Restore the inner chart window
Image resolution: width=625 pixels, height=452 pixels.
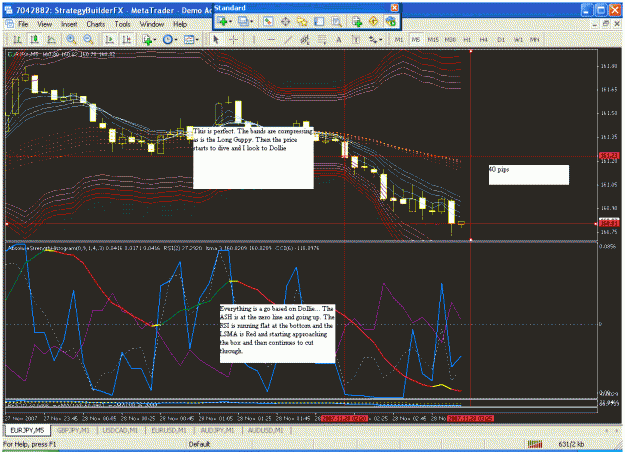(x=606, y=24)
